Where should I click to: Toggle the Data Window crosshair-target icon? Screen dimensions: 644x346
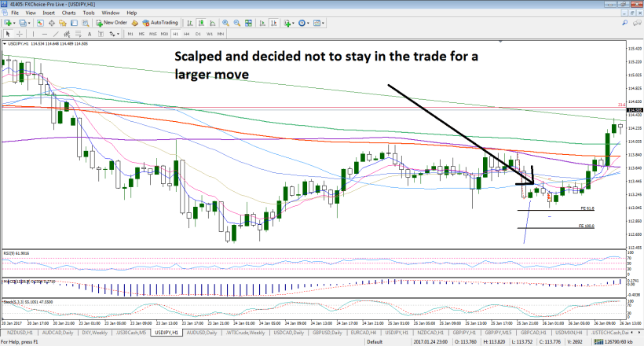pyautogui.click(x=52, y=23)
